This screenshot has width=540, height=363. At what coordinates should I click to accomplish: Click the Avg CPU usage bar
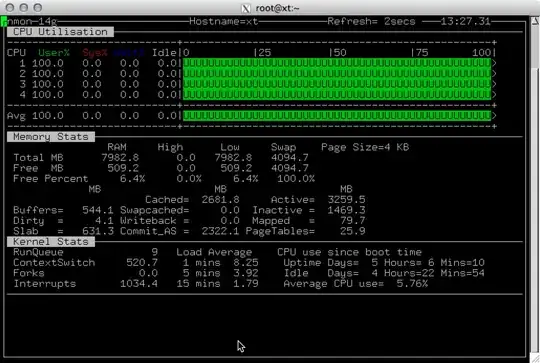coord(337,116)
